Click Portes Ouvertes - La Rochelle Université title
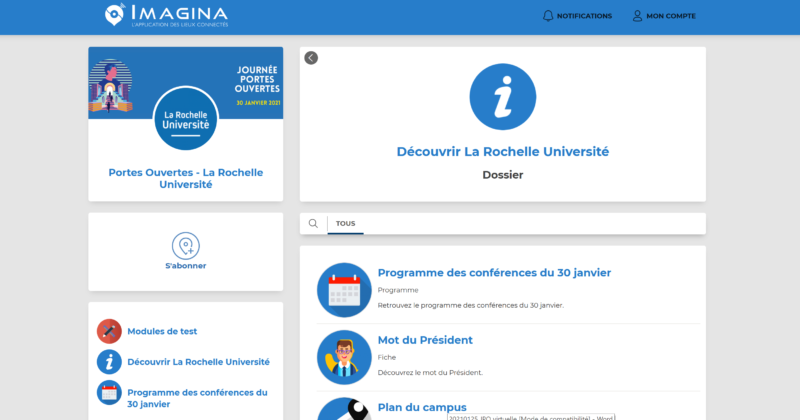Image resolution: width=800 pixels, height=420 pixels. [x=185, y=178]
